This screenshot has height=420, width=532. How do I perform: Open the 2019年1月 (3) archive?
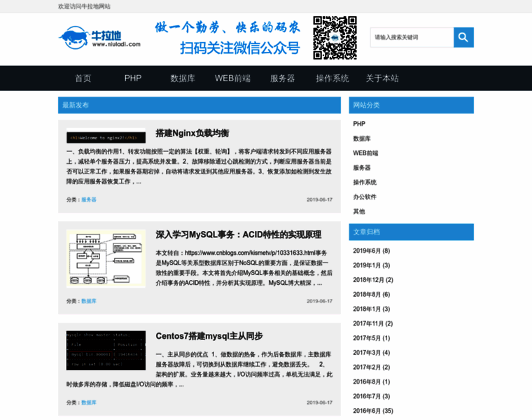click(x=372, y=265)
